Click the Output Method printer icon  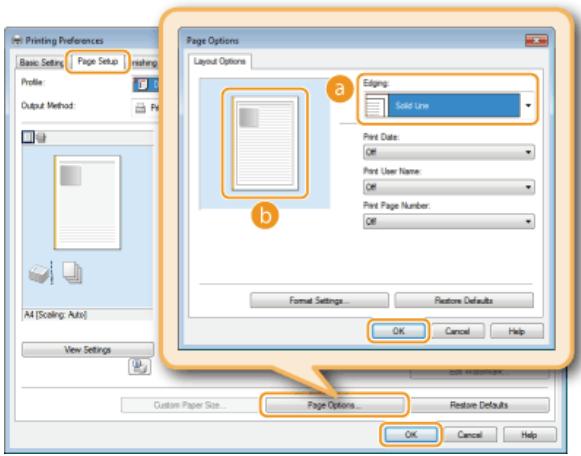click(x=140, y=108)
